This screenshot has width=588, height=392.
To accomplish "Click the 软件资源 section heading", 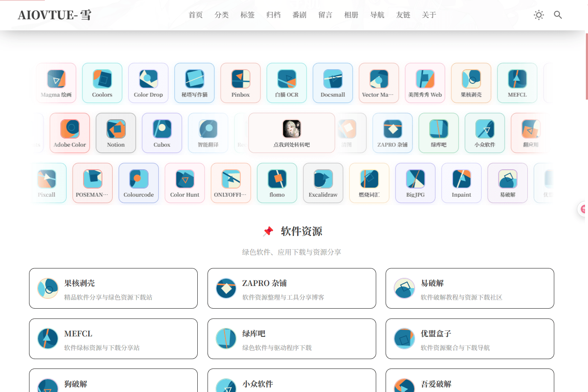I will tap(301, 231).
